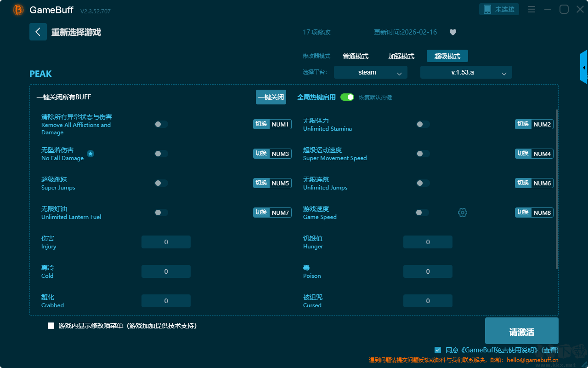Viewport: 588px width, 368px height.
Task: Toggle Remove All Afflictions and Damage
Action: pos(161,124)
